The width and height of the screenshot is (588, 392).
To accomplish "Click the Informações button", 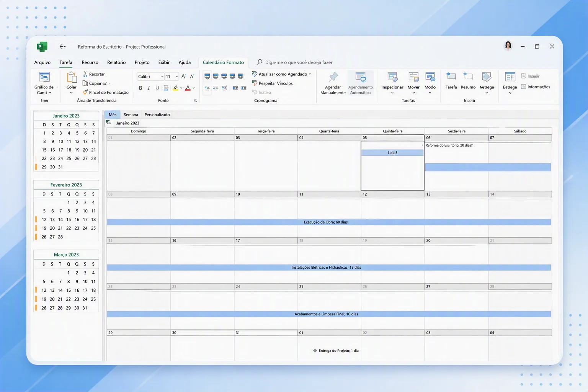I will tap(536, 87).
